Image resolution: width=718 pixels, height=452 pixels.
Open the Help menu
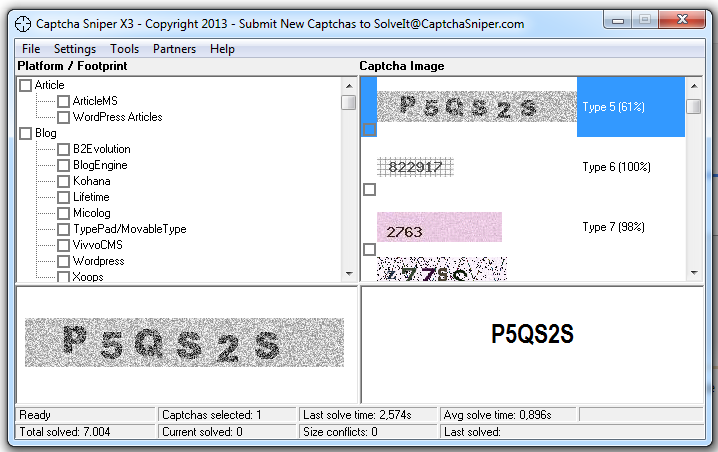tap(222, 49)
